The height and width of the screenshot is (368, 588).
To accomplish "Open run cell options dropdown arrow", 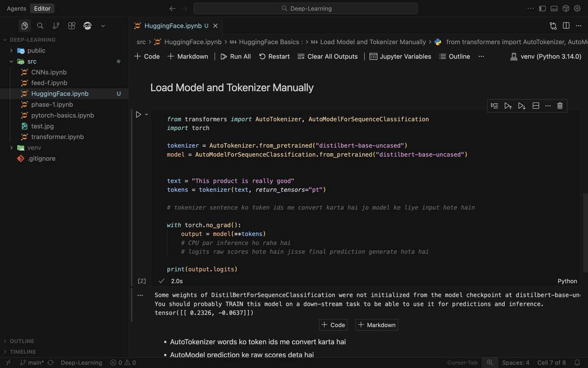I will pos(147,114).
